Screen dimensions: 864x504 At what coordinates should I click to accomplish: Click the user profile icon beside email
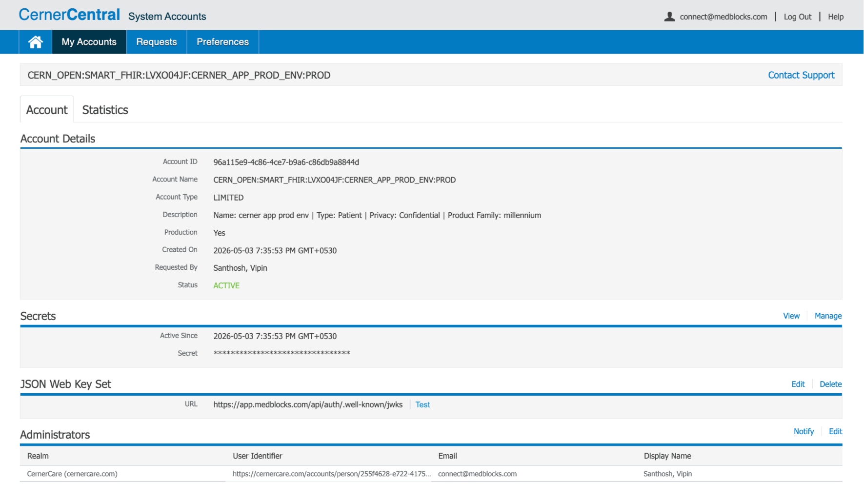pos(669,17)
